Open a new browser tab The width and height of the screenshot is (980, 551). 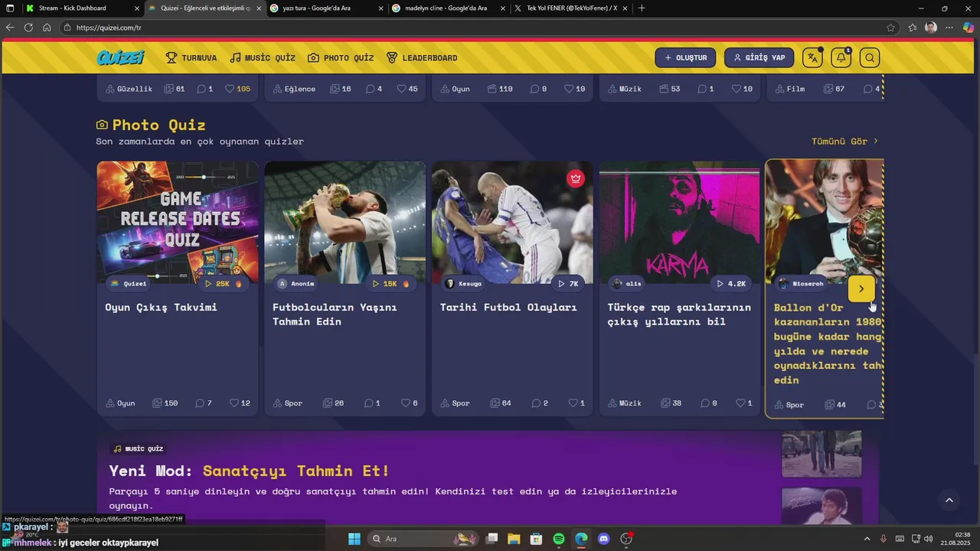(x=642, y=8)
